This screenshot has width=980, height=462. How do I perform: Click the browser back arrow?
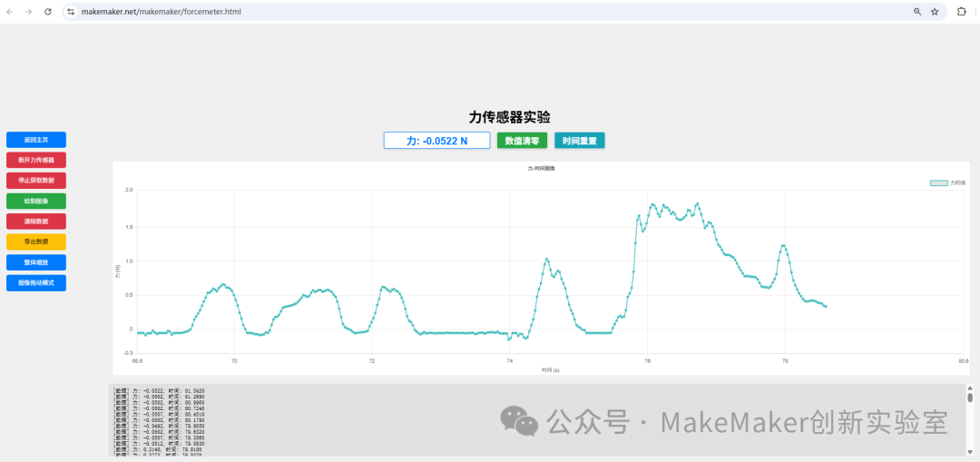[9, 12]
